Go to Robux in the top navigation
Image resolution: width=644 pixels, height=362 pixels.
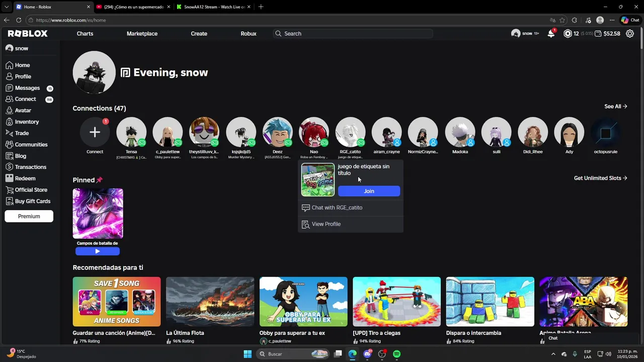(x=249, y=34)
